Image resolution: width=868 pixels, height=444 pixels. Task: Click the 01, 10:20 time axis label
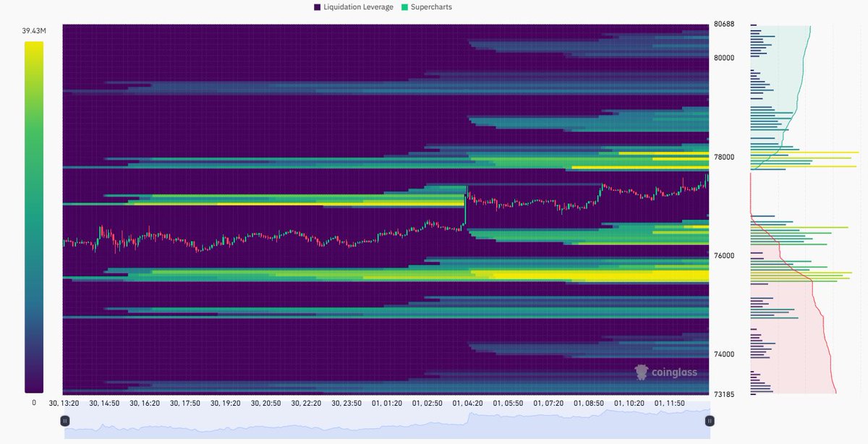click(629, 402)
